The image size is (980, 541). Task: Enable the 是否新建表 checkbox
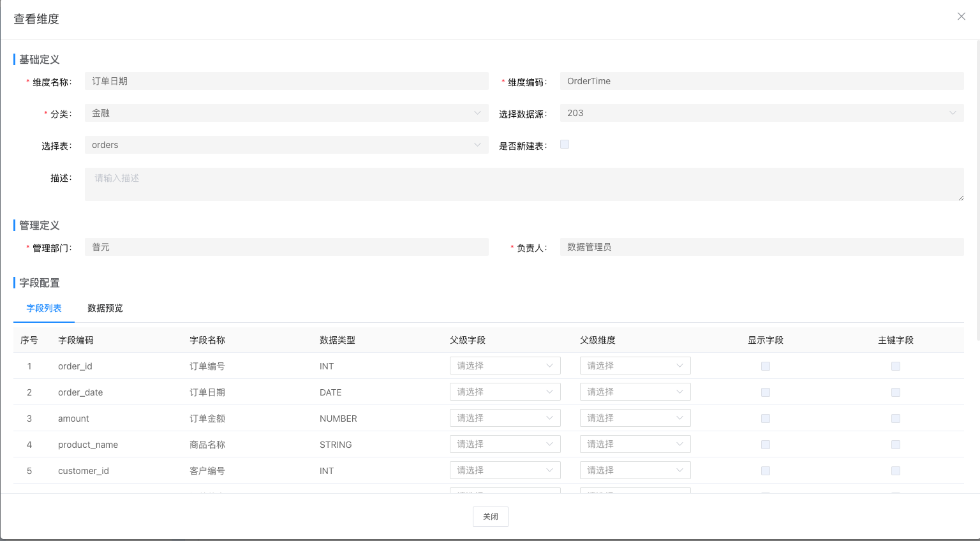pyautogui.click(x=564, y=144)
